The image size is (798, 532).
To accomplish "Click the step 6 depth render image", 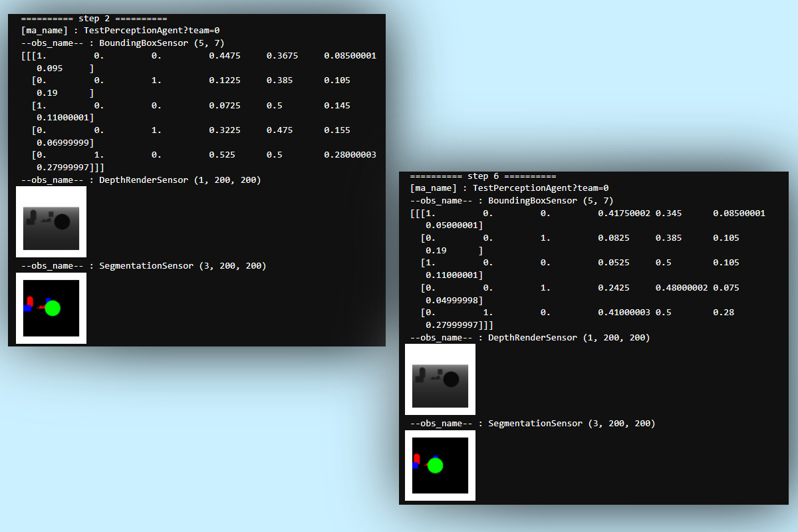I will coord(440,379).
